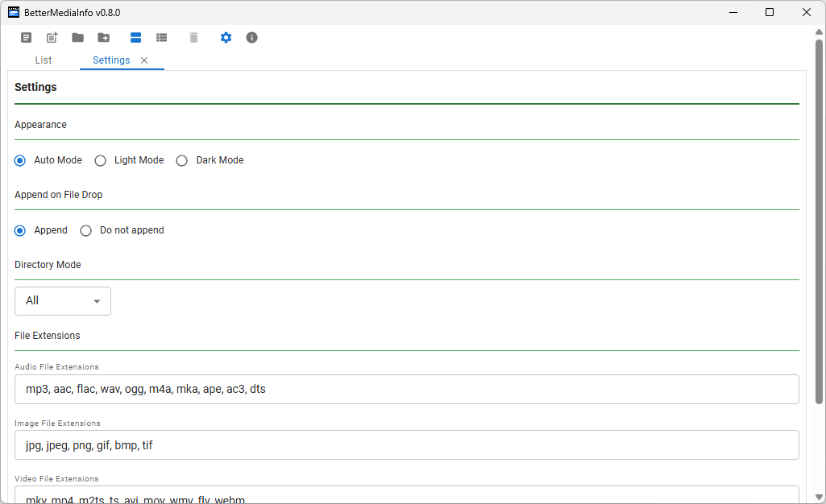
Task: Switch to the List tab
Action: 44,60
